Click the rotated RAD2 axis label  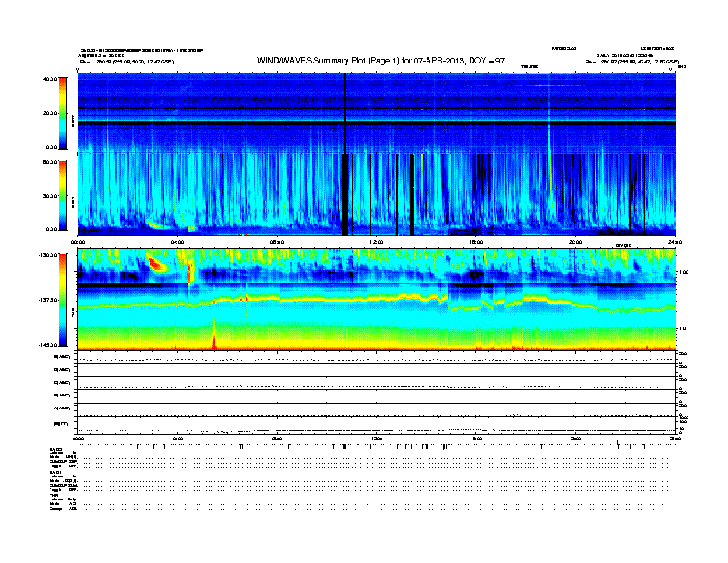[x=73, y=121]
